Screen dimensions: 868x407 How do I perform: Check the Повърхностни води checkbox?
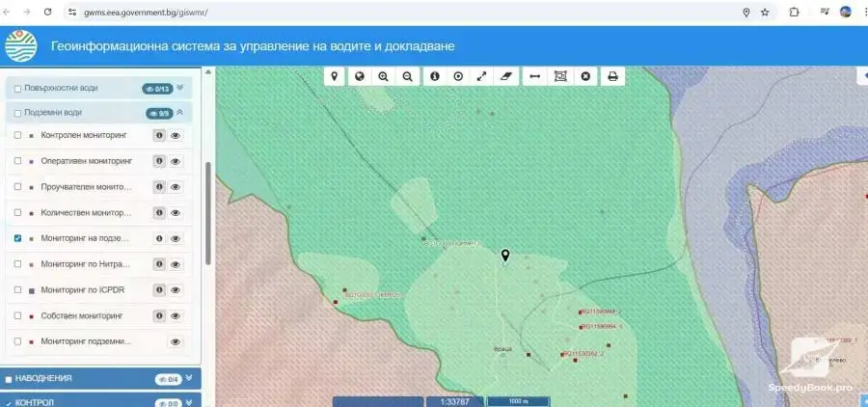click(17, 89)
